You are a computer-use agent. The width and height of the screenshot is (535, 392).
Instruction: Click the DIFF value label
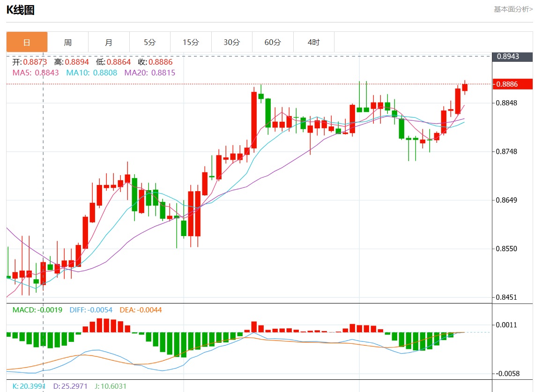(91, 310)
